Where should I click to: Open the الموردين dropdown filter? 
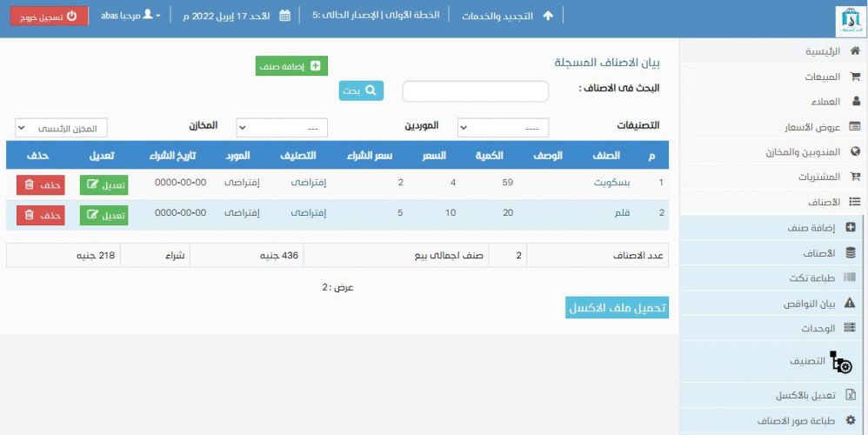pyautogui.click(x=282, y=128)
